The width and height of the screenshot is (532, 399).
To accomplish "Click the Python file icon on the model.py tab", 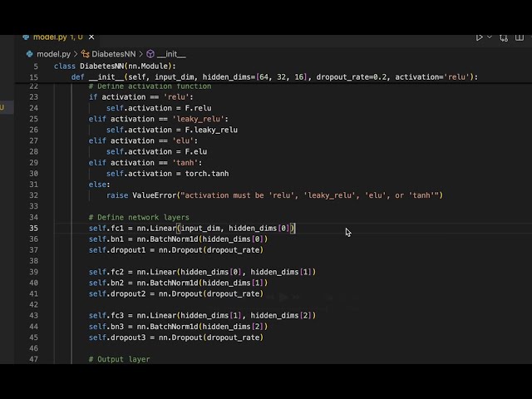I will 26,37.
